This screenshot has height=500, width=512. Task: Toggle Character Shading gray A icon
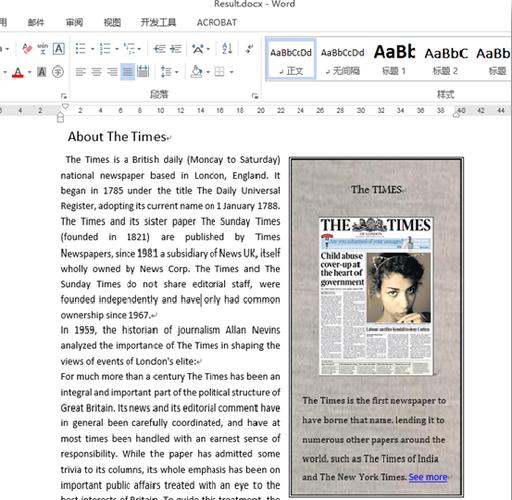click(42, 72)
